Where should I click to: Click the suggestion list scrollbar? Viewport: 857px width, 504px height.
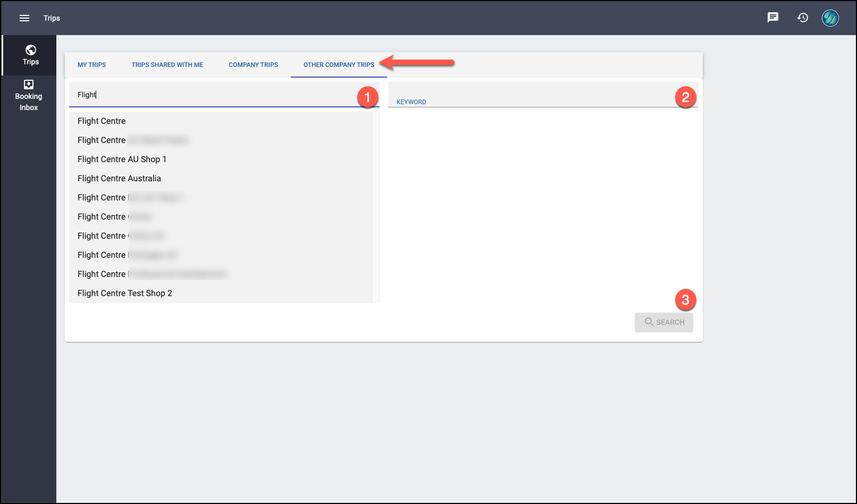tap(375, 207)
